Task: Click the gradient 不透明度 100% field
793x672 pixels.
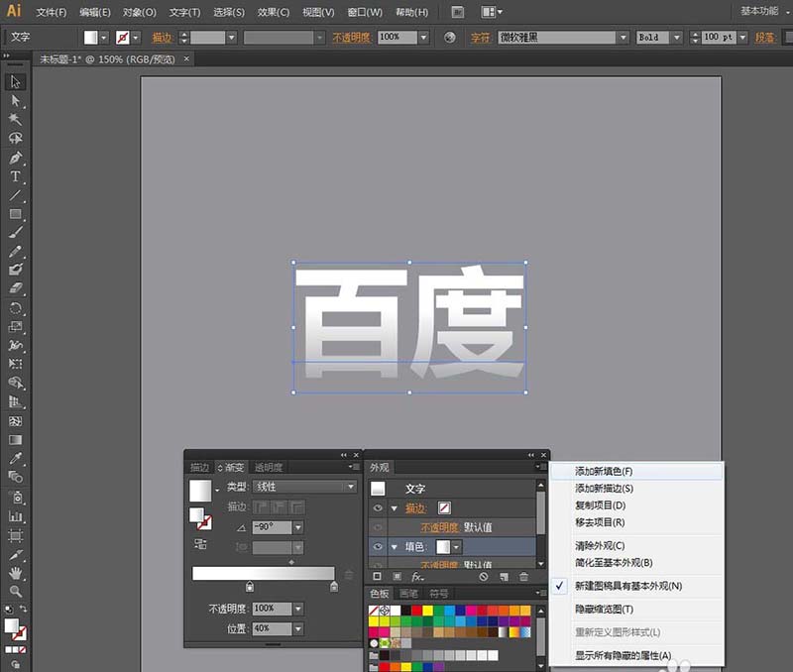Action: pos(272,609)
